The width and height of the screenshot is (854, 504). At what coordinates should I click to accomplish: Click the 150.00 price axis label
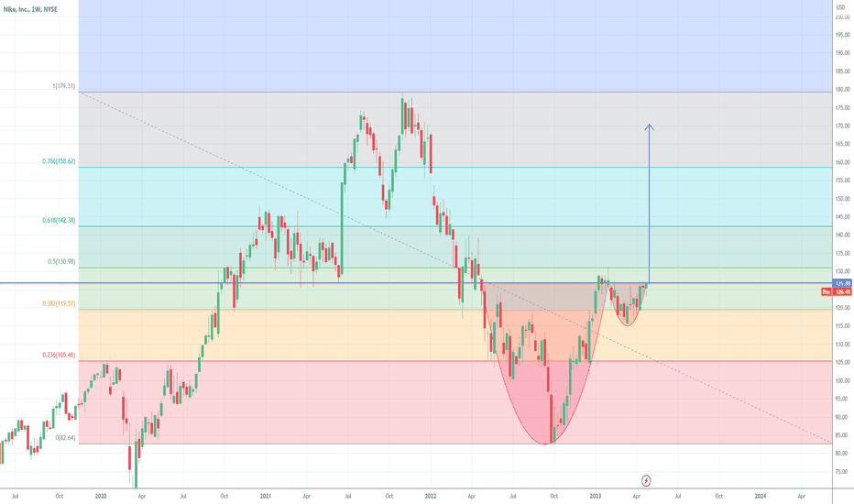point(842,199)
